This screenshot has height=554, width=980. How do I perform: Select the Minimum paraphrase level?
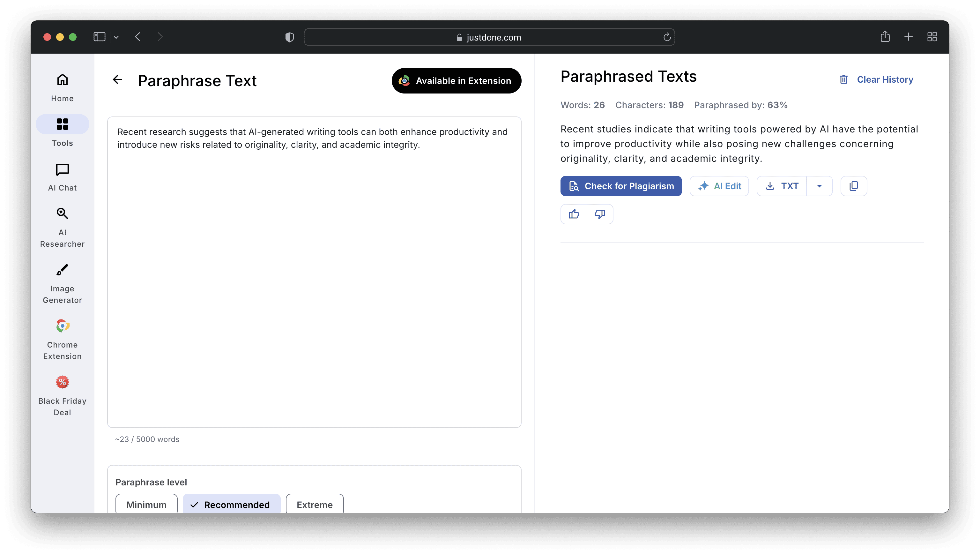(146, 504)
